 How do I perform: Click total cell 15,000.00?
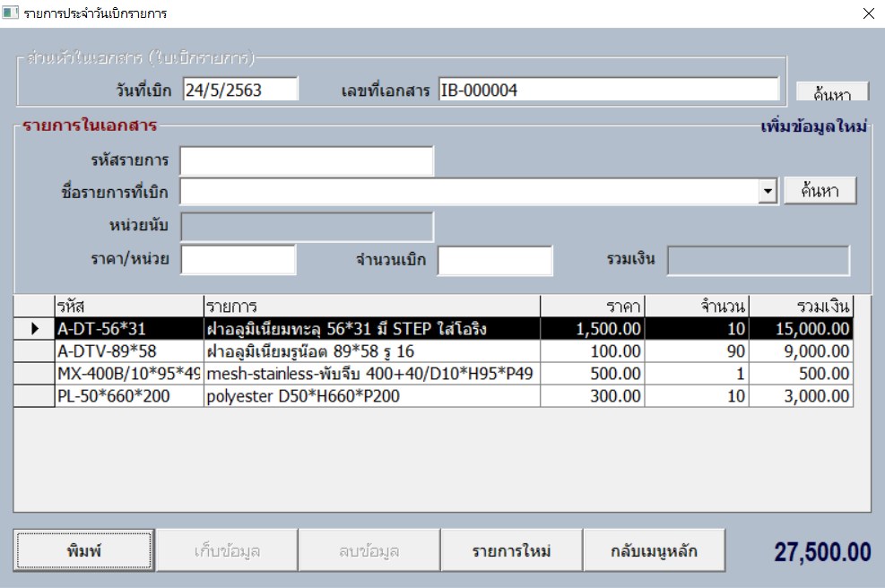click(801, 328)
